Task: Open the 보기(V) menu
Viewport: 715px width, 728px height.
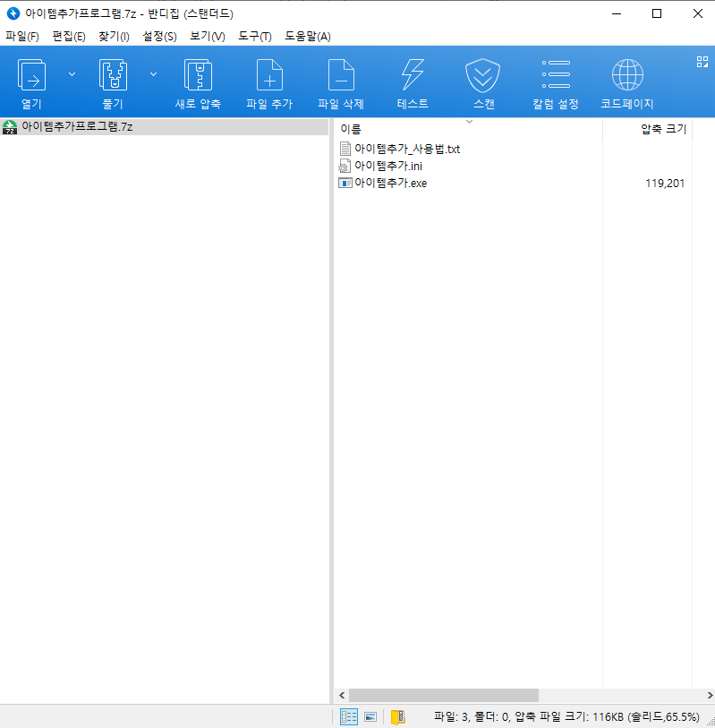Action: [208, 37]
